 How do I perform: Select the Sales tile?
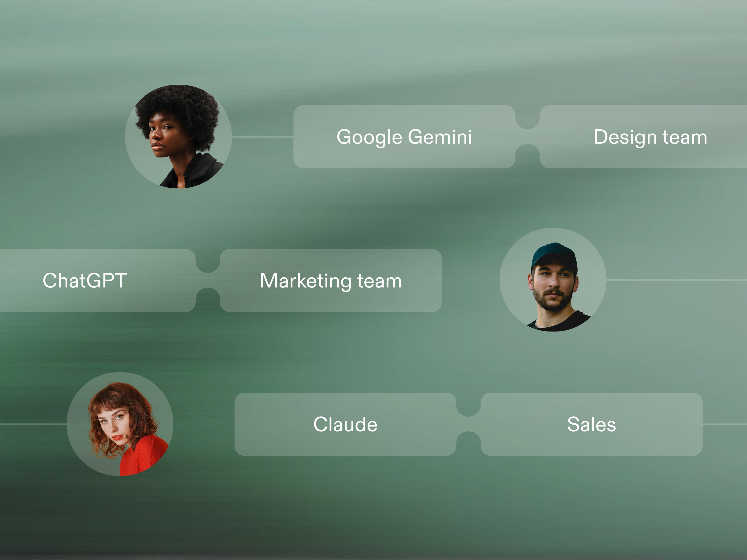pyautogui.click(x=592, y=424)
